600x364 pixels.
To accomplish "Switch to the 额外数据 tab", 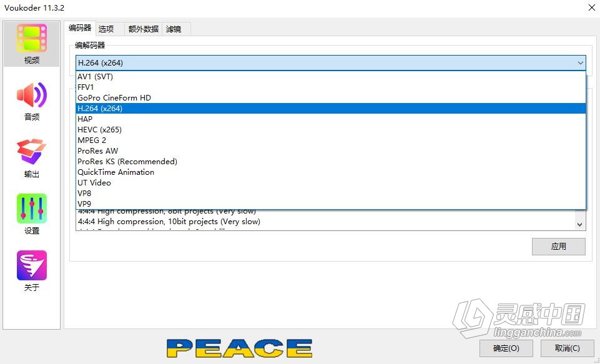I will point(144,29).
